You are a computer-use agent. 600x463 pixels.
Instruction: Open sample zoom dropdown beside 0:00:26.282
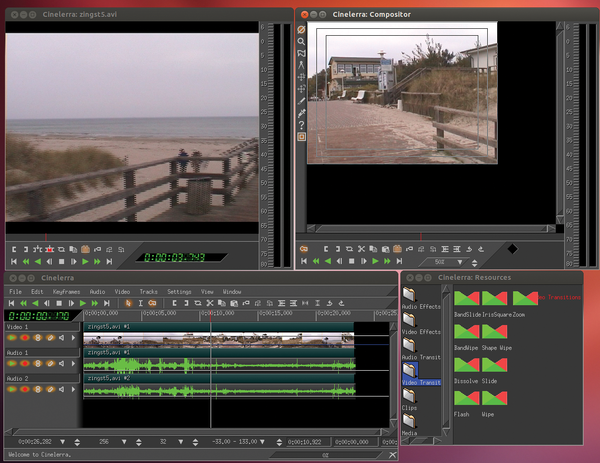(x=62, y=442)
